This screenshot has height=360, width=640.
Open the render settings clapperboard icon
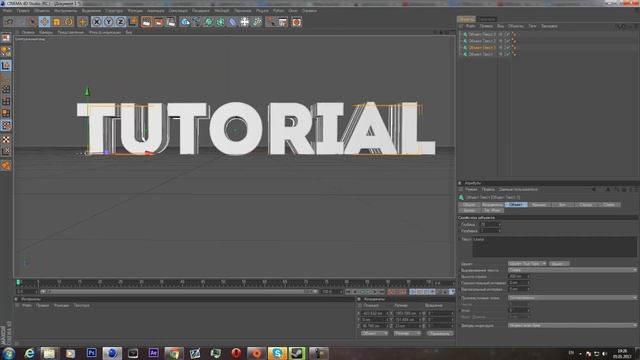tap(171, 22)
